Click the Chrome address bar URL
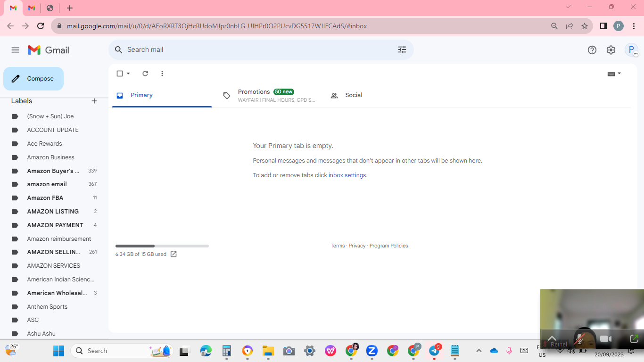 pyautogui.click(x=217, y=26)
